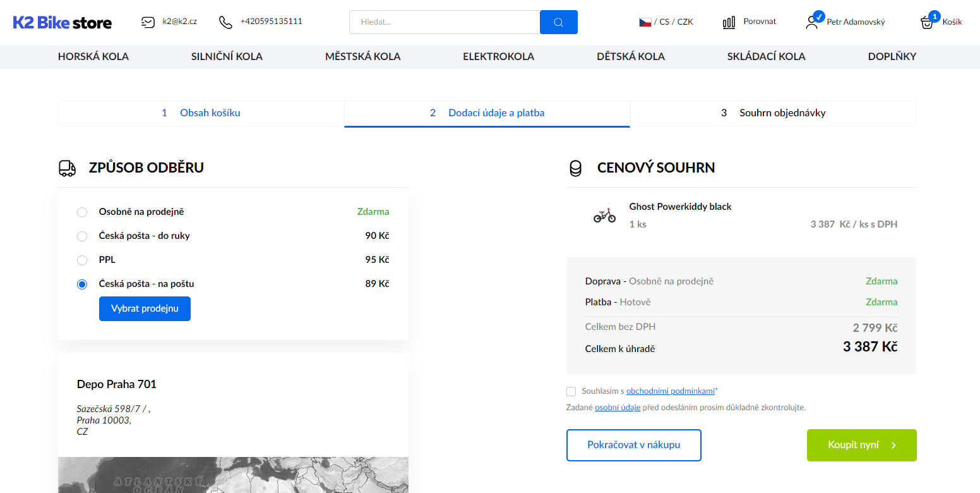
Task: Tick the obchodními podmínkami agreement checkbox
Action: [x=571, y=391]
